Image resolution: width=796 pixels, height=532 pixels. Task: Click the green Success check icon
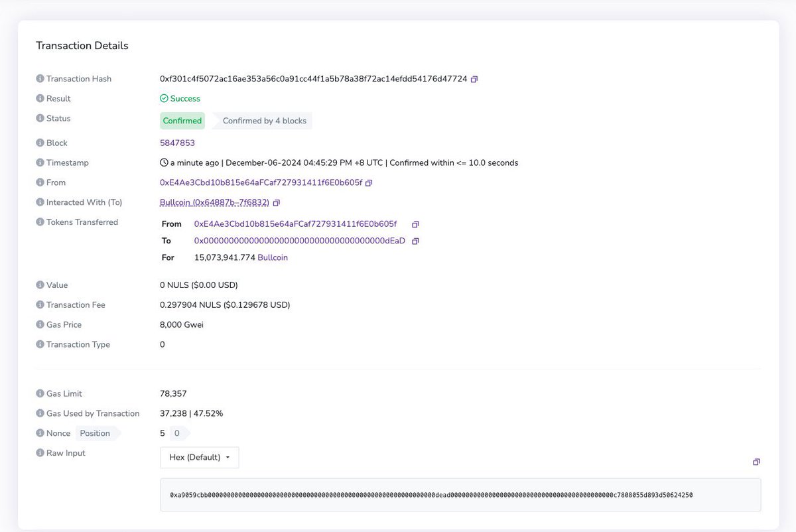[164, 98]
